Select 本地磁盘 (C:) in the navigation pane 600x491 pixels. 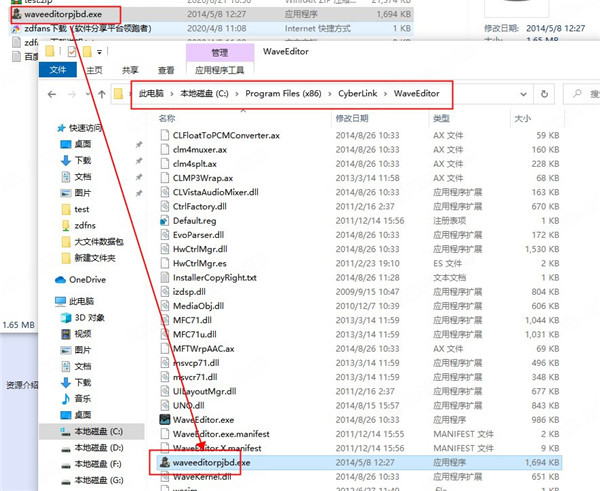point(98,431)
